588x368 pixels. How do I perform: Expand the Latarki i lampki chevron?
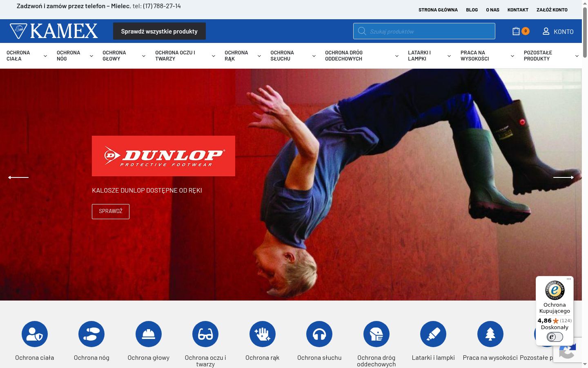coord(449,56)
